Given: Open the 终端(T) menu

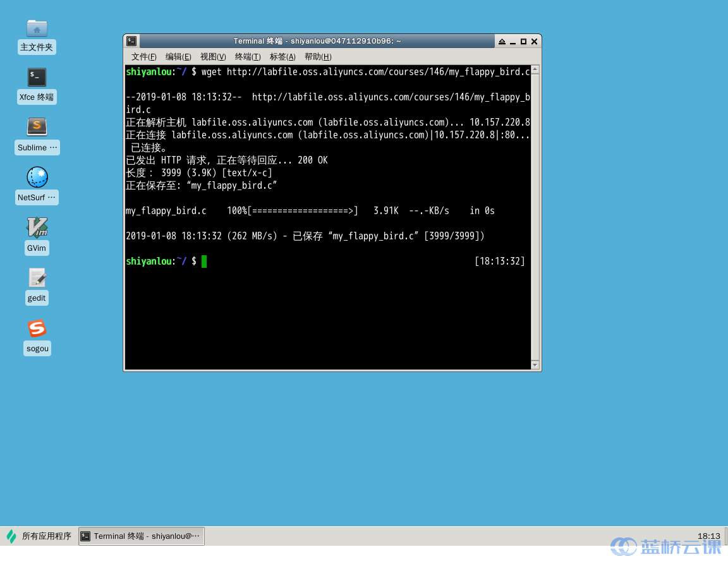Looking at the screenshot, I should pyautogui.click(x=248, y=57).
